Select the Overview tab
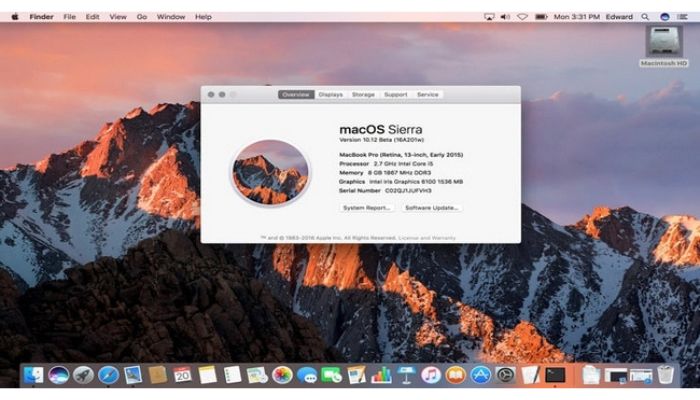 coord(296,95)
